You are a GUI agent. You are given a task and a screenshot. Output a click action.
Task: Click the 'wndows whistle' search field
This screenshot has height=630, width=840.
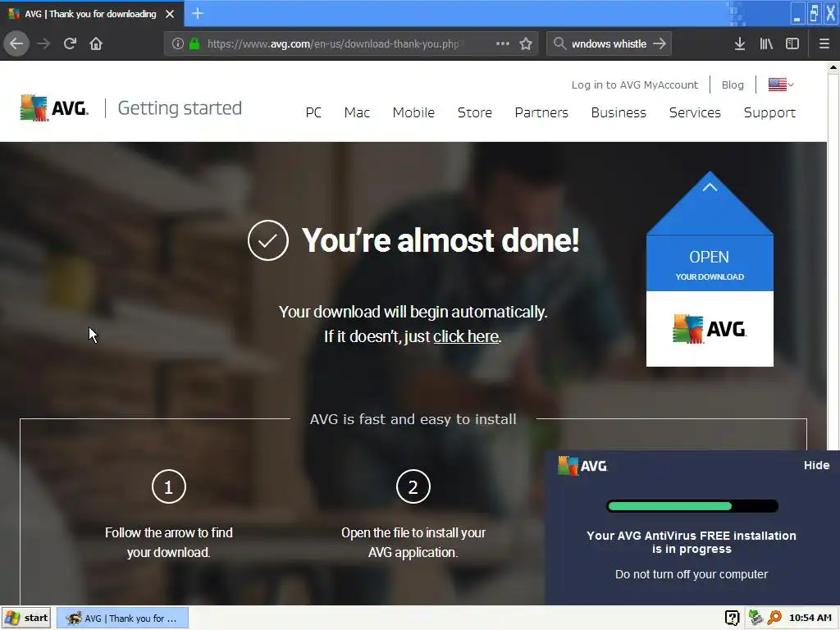[x=609, y=43]
